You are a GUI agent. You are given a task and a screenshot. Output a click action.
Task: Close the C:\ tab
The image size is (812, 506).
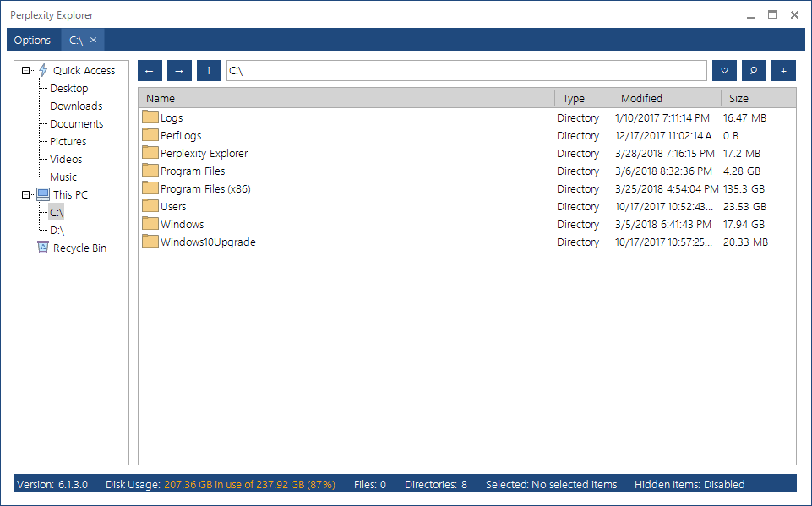93,40
